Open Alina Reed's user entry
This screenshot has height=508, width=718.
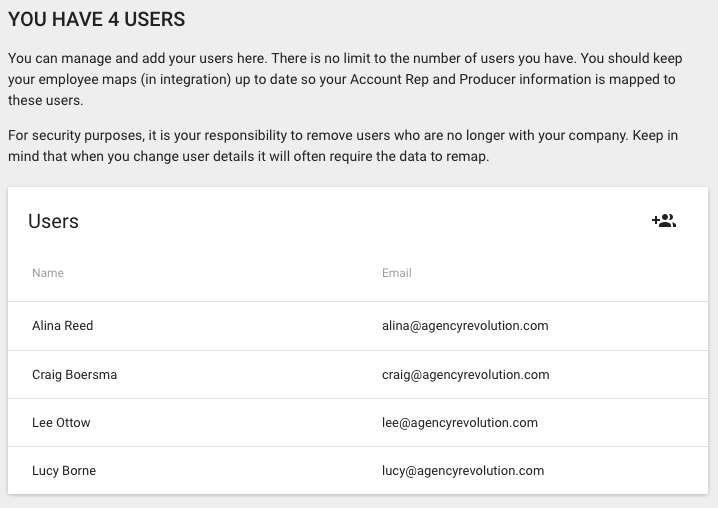(358, 326)
